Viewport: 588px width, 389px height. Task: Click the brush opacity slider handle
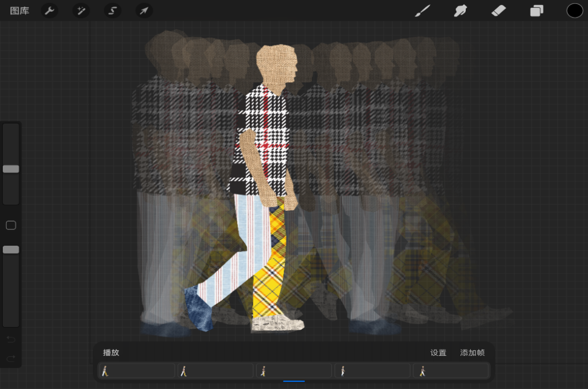(x=11, y=250)
